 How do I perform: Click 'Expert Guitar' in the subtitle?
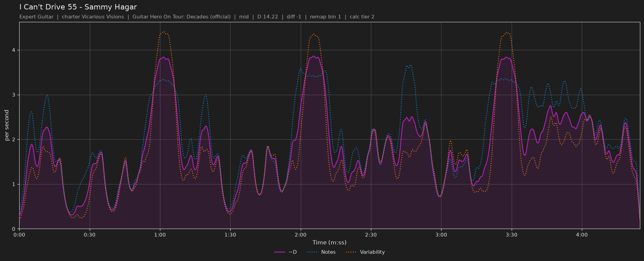(x=36, y=17)
